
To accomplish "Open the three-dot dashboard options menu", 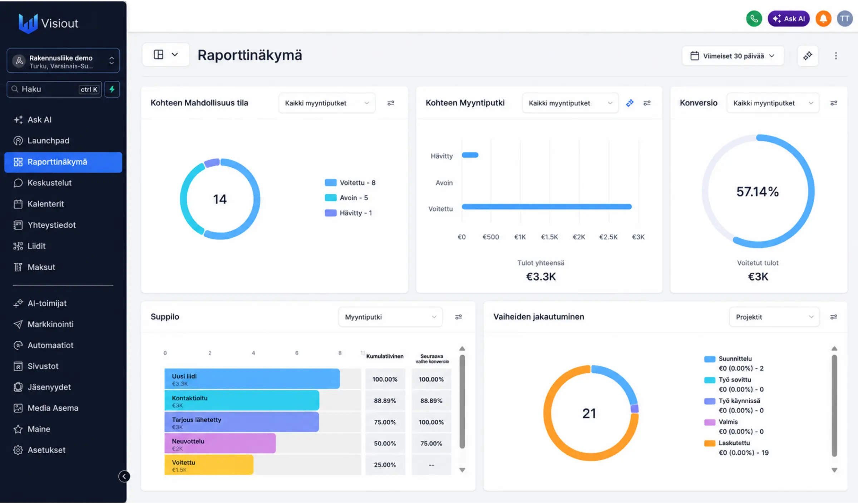I will pyautogui.click(x=836, y=56).
